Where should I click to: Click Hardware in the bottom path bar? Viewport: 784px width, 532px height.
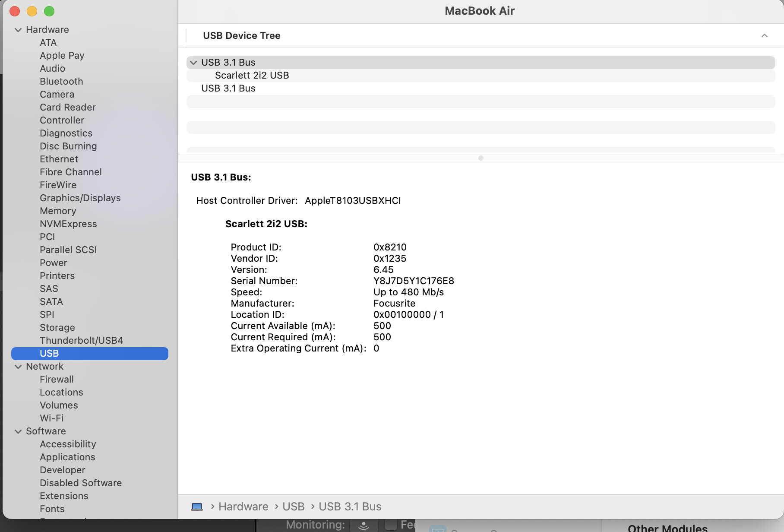[x=243, y=507]
